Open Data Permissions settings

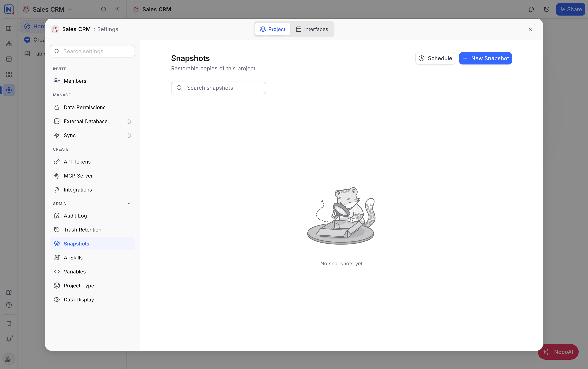pos(92,107)
